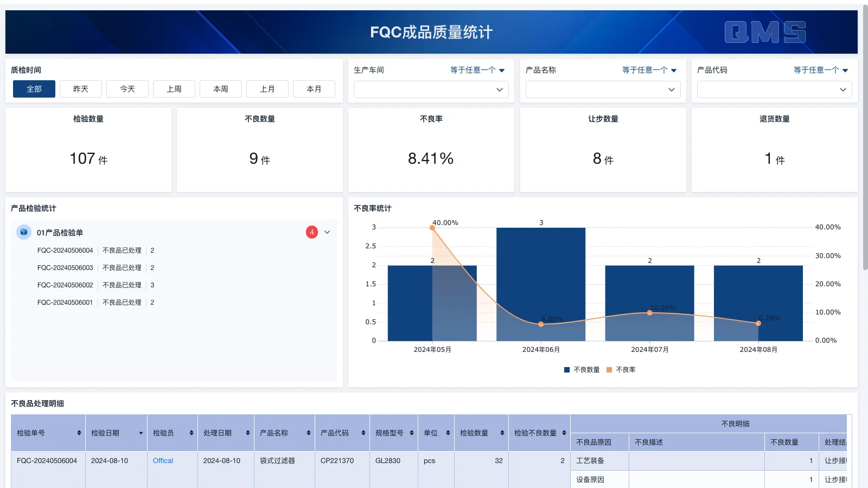The height and width of the screenshot is (488, 868).
Task: Open the 产品代码 selector
Action: [774, 89]
